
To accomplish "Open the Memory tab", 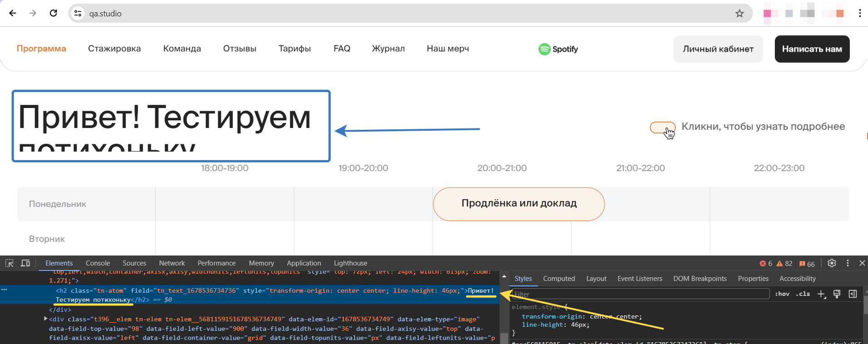I will 261,263.
